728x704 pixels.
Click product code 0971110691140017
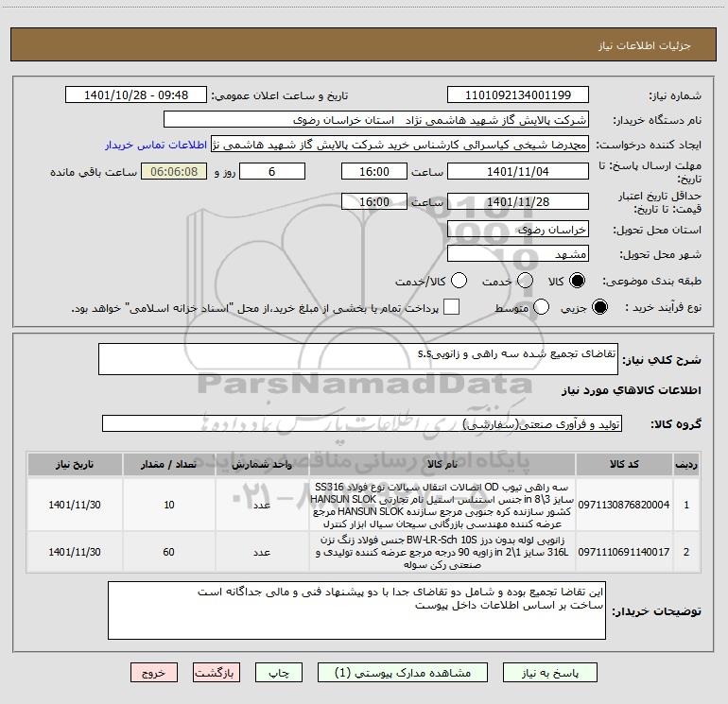pos(624,552)
